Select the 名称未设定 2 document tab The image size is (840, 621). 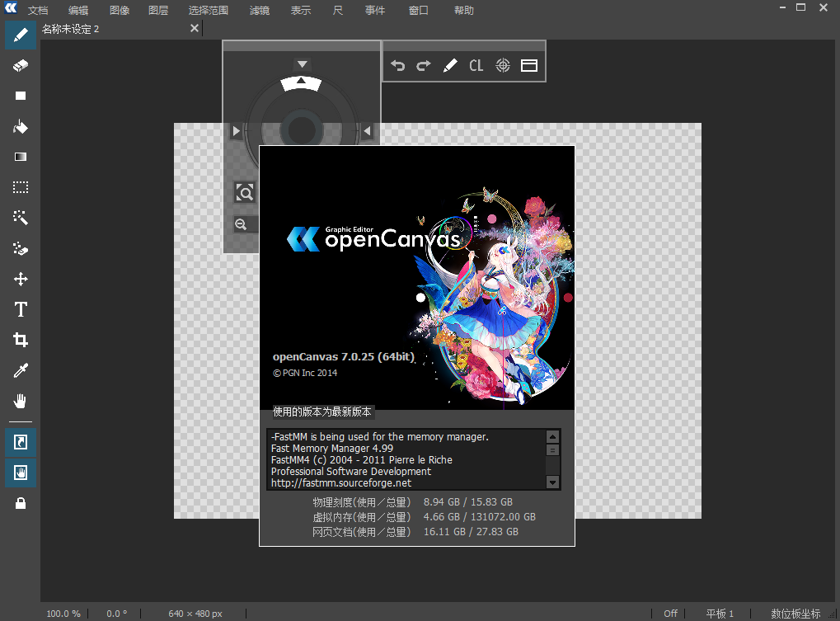coord(70,27)
